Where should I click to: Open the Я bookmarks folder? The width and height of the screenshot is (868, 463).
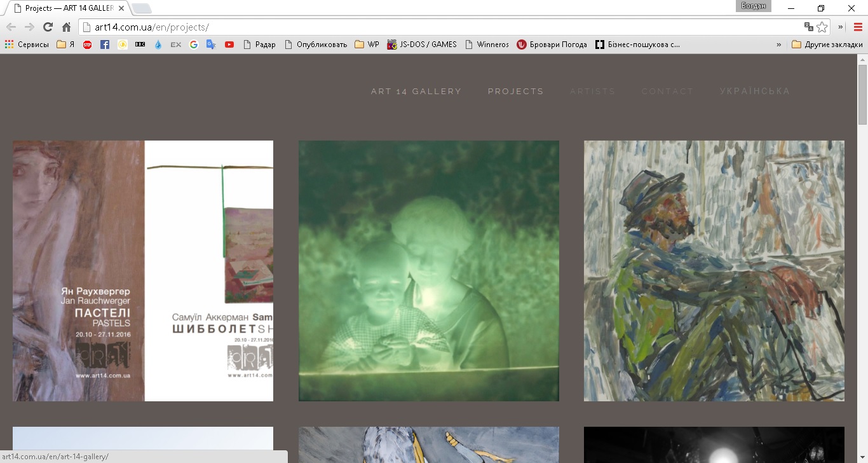pyautogui.click(x=65, y=45)
